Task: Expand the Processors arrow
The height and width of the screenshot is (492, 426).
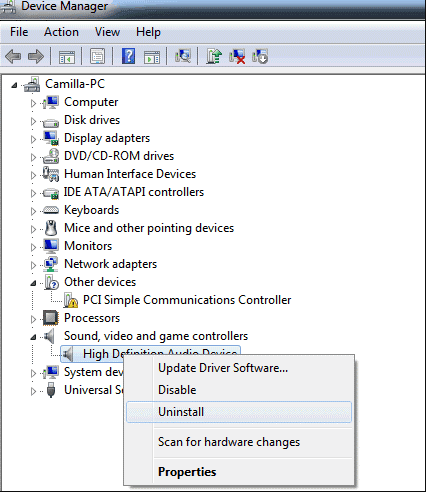Action: pyautogui.click(x=33, y=319)
